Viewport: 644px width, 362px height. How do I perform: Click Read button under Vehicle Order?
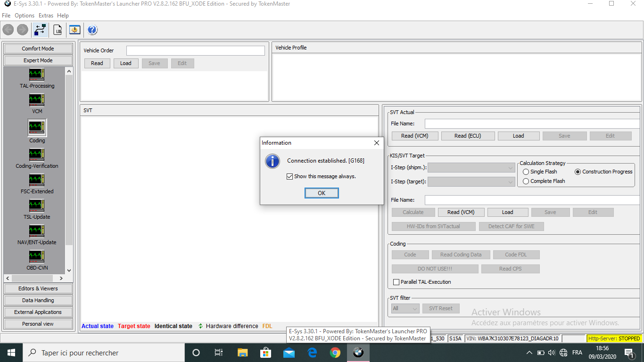[x=97, y=63]
